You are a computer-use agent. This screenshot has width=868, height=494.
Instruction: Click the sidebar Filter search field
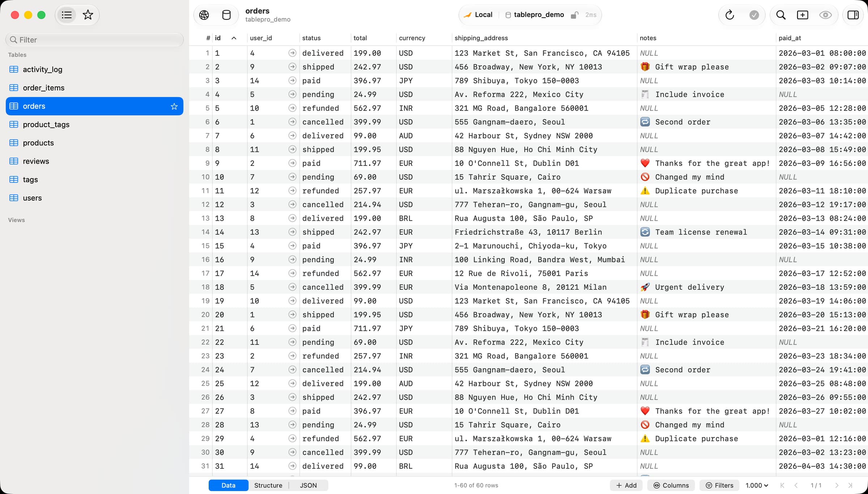pos(94,40)
